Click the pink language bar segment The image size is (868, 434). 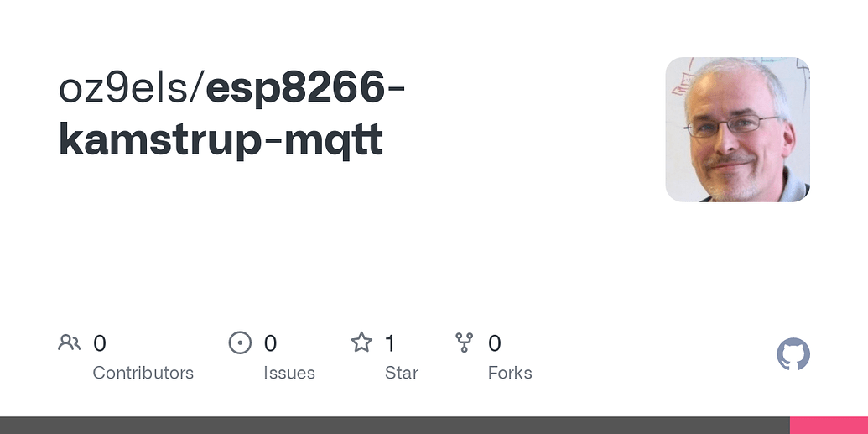829,425
